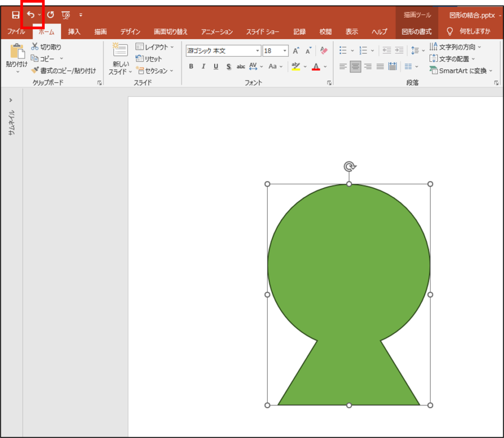Click the rotation handle above the green shape

coord(349,167)
